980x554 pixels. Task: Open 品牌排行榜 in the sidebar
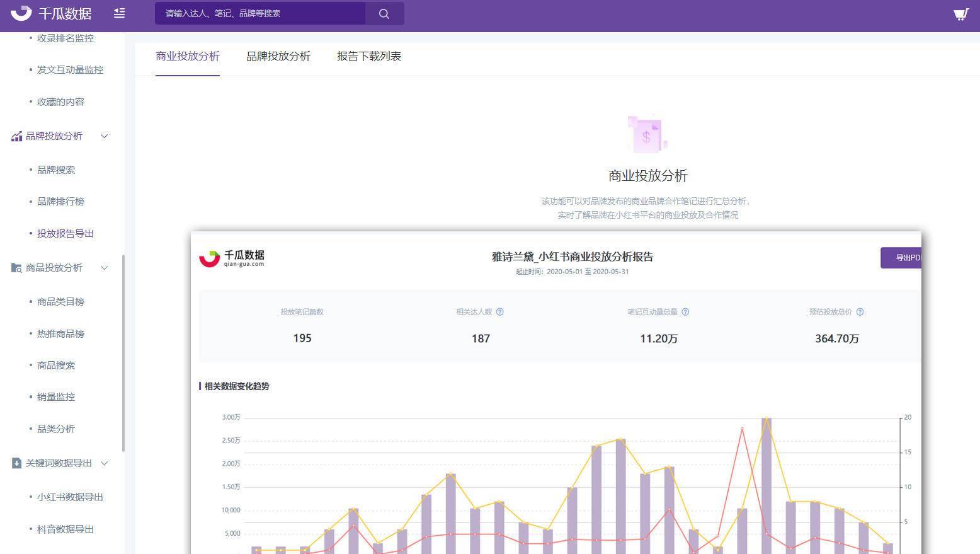[60, 202]
